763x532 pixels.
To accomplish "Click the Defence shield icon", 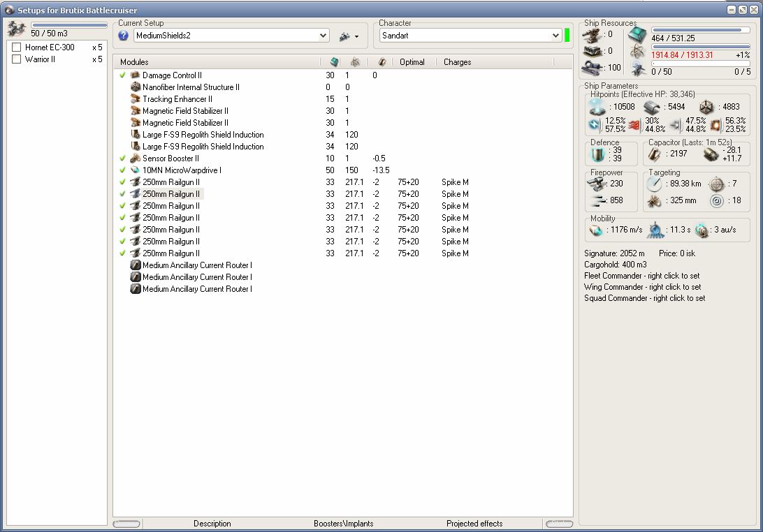I will pyautogui.click(x=597, y=154).
